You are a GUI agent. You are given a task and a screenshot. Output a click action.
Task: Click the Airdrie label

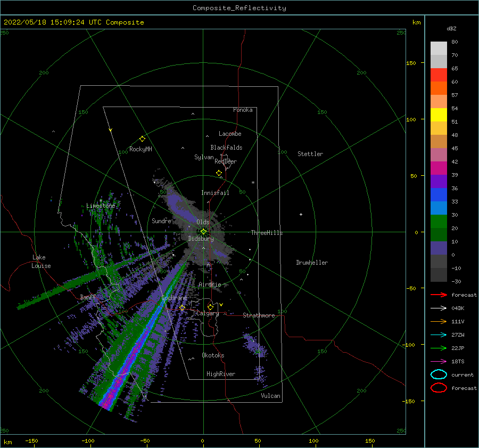[210, 284]
